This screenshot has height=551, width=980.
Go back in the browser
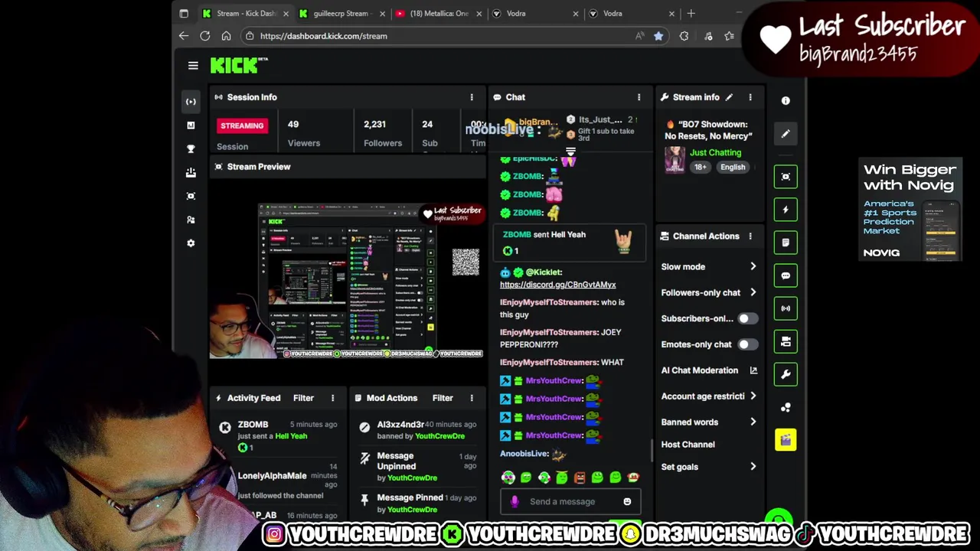click(184, 36)
